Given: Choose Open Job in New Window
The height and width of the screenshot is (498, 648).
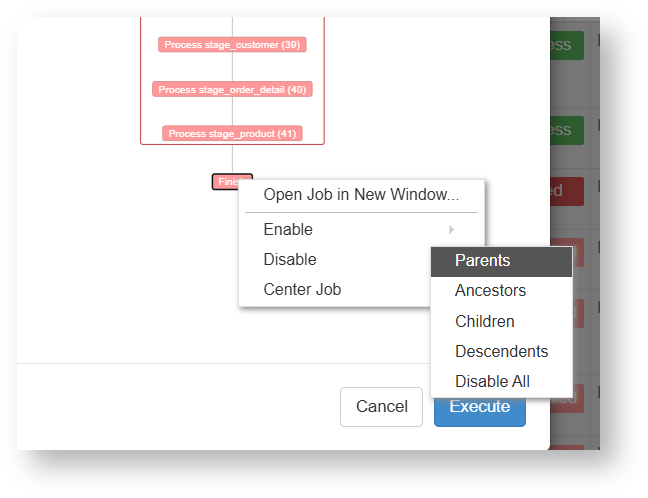Looking at the screenshot, I should pyautogui.click(x=361, y=195).
